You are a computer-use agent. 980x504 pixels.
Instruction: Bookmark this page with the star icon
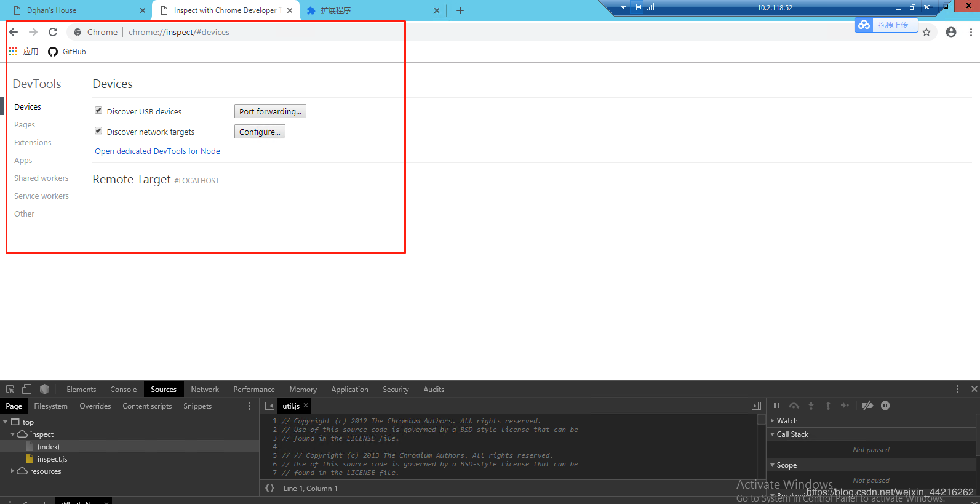[926, 32]
